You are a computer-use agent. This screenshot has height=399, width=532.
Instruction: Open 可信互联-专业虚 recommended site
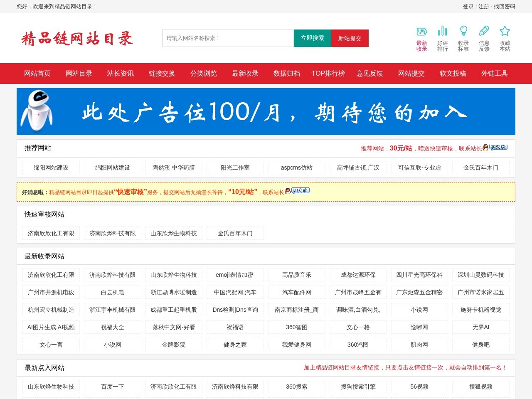419,167
